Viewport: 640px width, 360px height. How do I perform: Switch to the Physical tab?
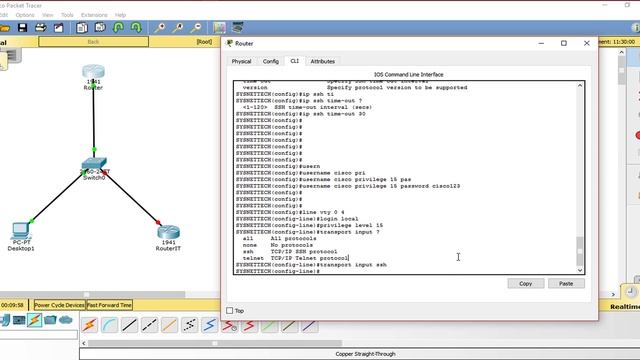click(x=241, y=61)
